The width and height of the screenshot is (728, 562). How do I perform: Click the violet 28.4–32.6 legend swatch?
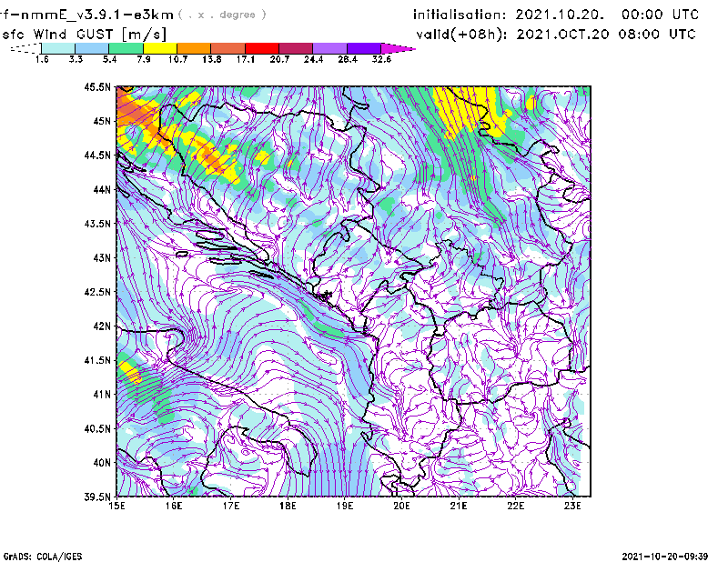(364, 48)
